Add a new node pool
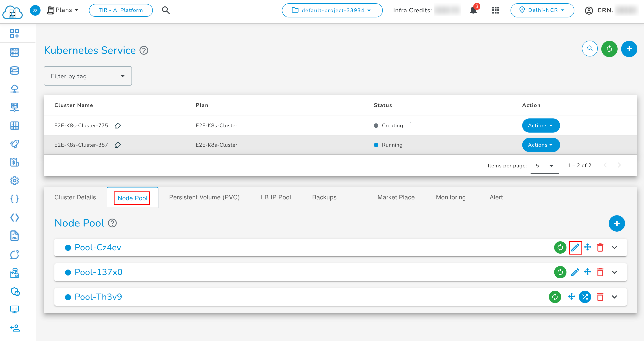 point(617,223)
